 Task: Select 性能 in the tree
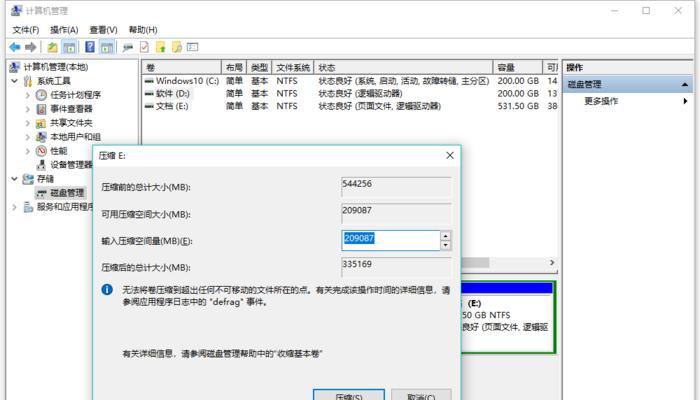pos(58,150)
